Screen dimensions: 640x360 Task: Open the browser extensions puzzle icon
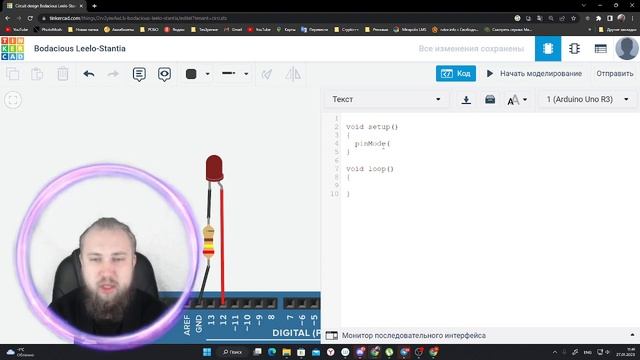pyautogui.click(x=598, y=18)
